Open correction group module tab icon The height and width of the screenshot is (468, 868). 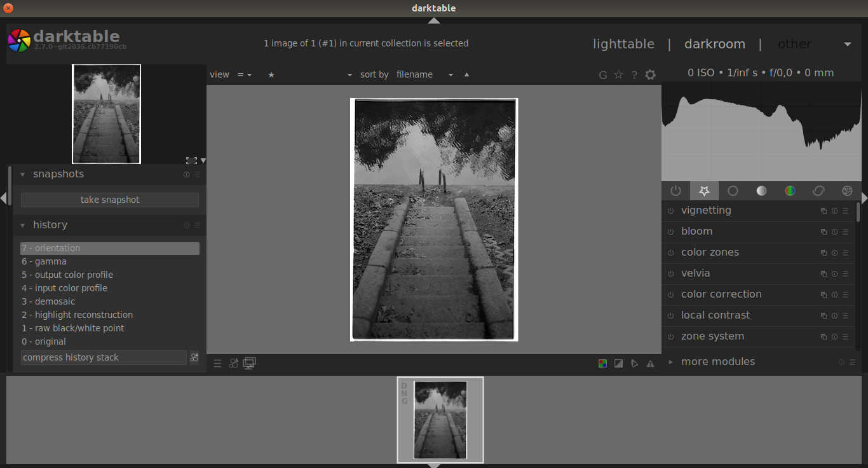pos(818,191)
